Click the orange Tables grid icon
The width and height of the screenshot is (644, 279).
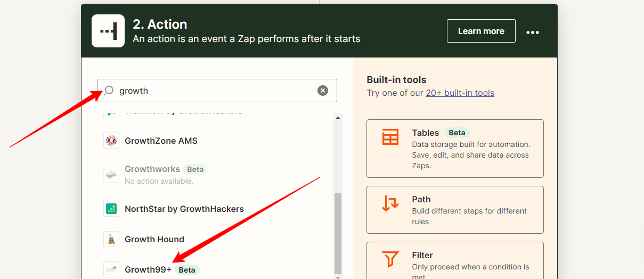(x=390, y=137)
